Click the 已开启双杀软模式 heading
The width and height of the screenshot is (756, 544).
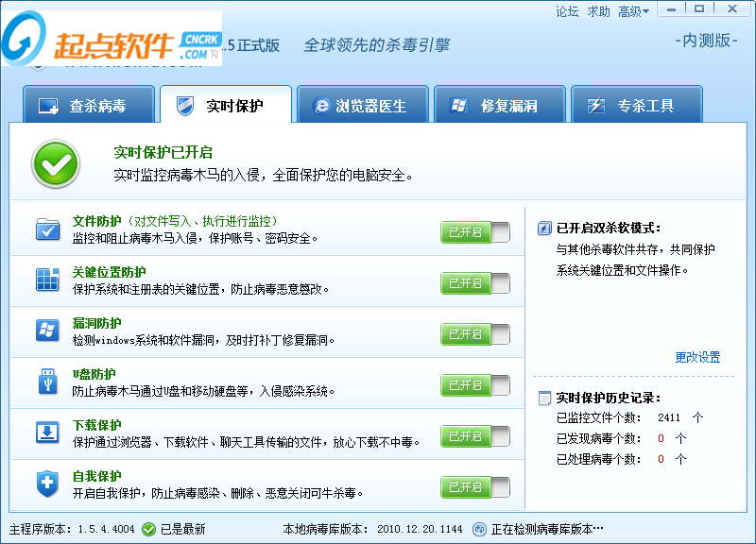[x=608, y=229]
